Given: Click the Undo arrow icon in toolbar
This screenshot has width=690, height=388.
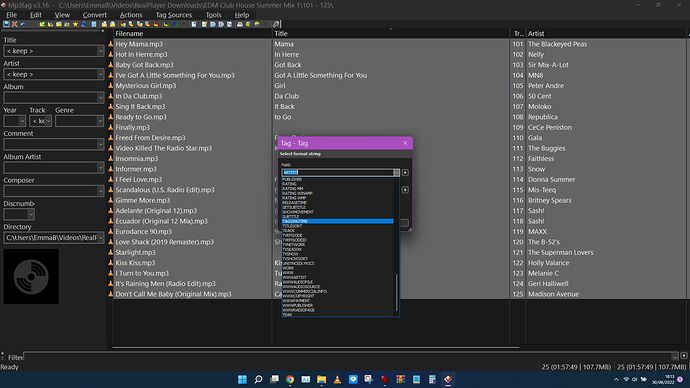Looking at the screenshot, I should point(23,24).
